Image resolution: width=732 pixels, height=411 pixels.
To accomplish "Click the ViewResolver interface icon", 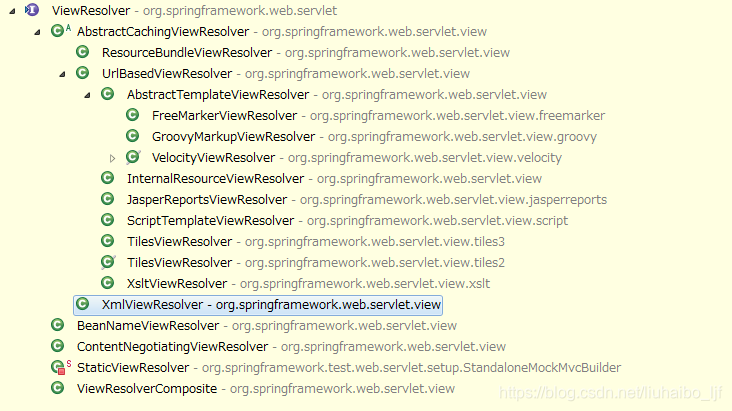I will [32, 10].
